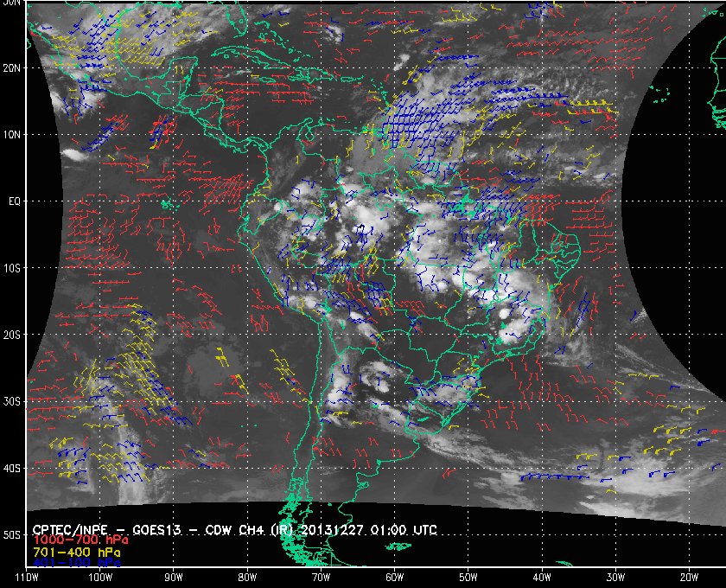Click the CPTEC/INPE GOES13 title caption
The width and height of the screenshot is (726, 588).
[235, 529]
